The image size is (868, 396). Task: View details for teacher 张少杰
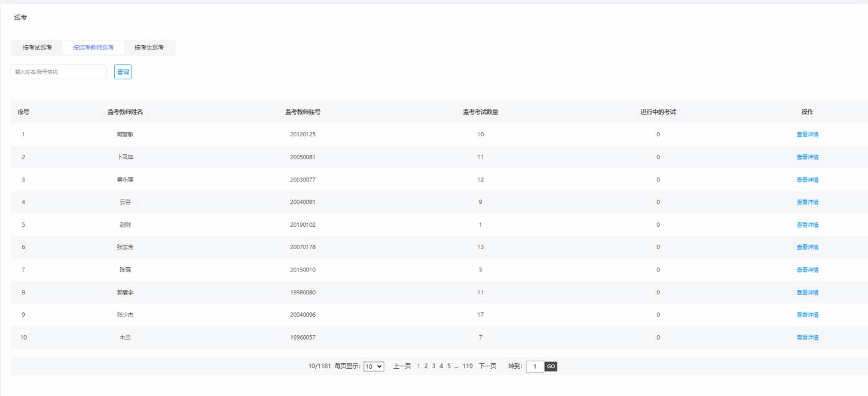pos(807,315)
